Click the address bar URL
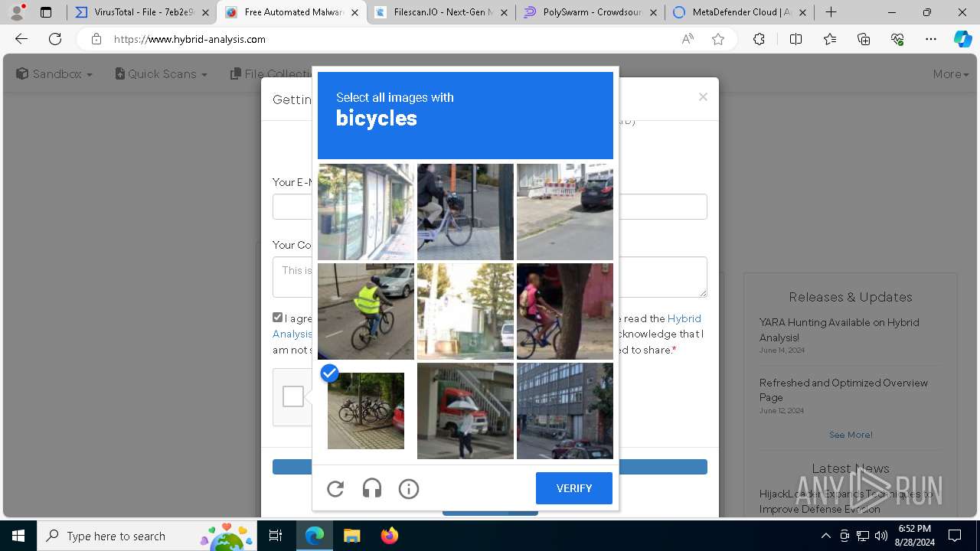 pos(190,39)
